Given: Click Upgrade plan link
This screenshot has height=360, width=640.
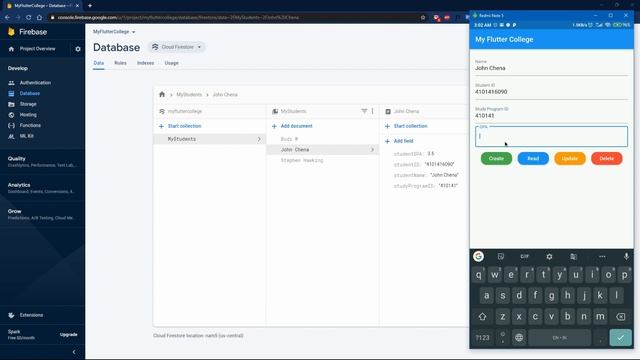Looking at the screenshot, I should pyautogui.click(x=69, y=335).
